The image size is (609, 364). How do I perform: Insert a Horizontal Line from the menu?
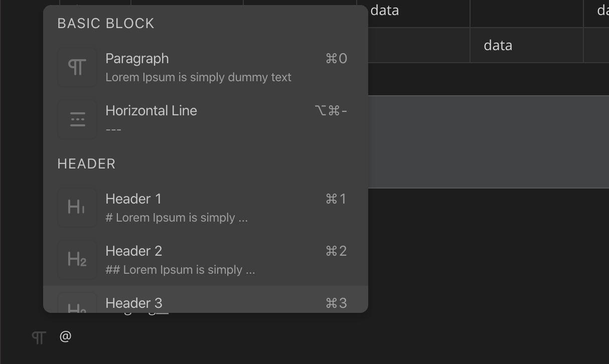[x=151, y=111]
